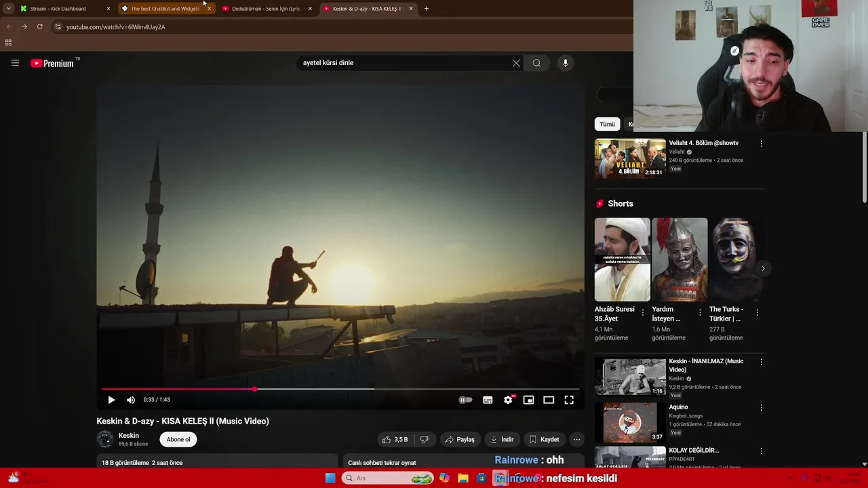Click the taskbar Ara search box

coord(387,478)
